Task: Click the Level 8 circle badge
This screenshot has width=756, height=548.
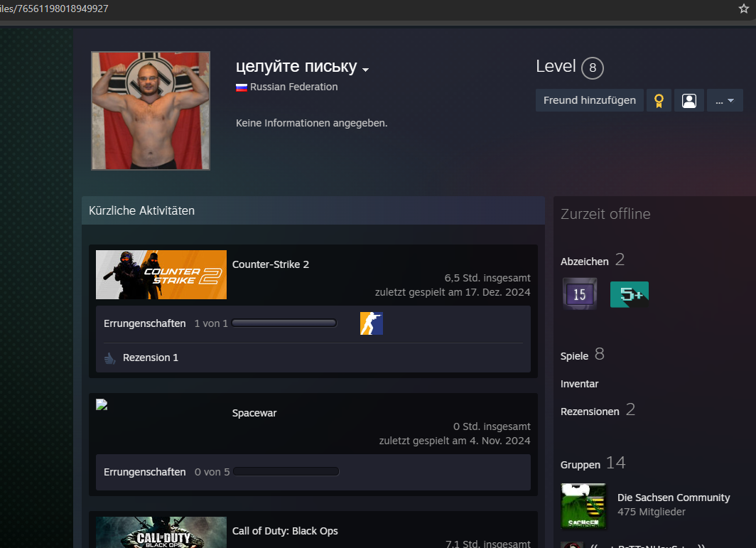Action: point(592,68)
